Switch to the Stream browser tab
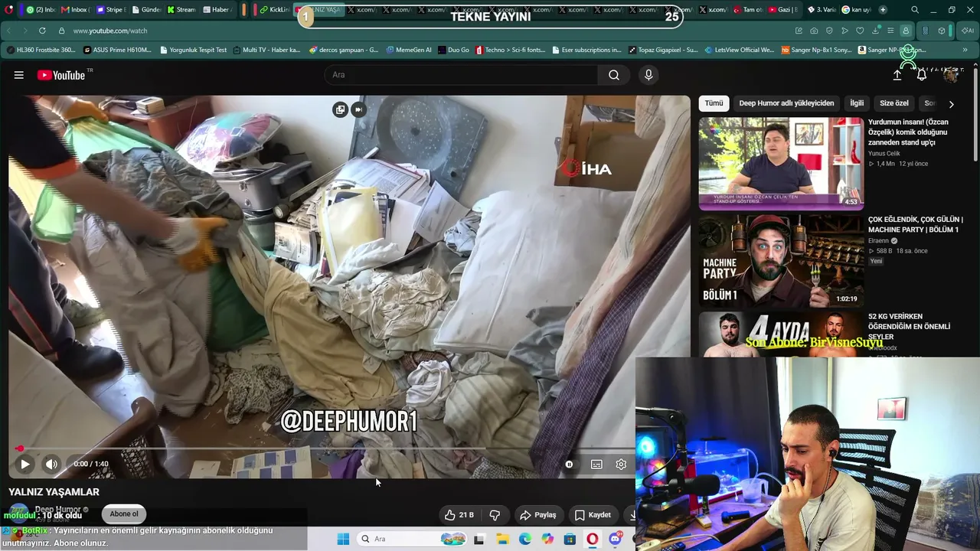This screenshot has width=980, height=551. [181, 10]
